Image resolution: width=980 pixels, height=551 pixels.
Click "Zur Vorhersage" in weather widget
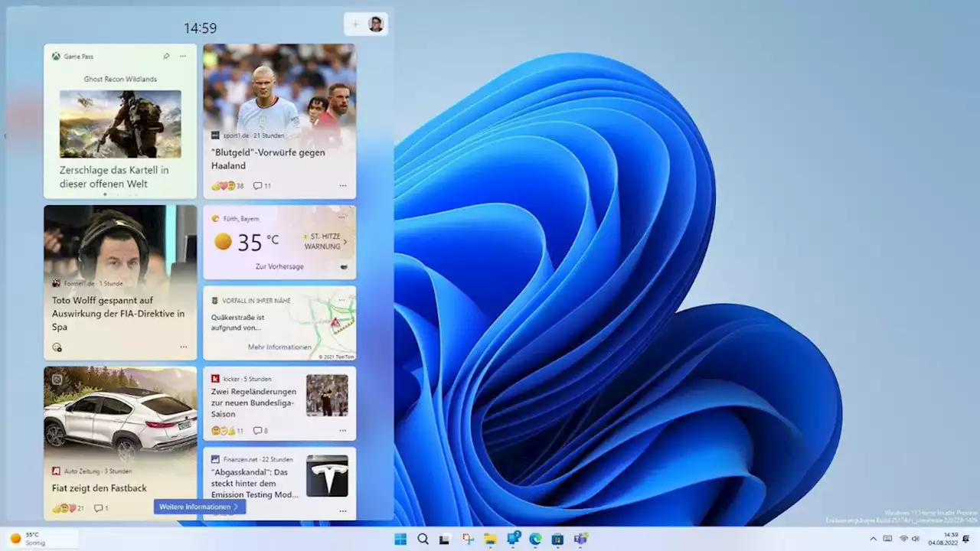point(279,266)
